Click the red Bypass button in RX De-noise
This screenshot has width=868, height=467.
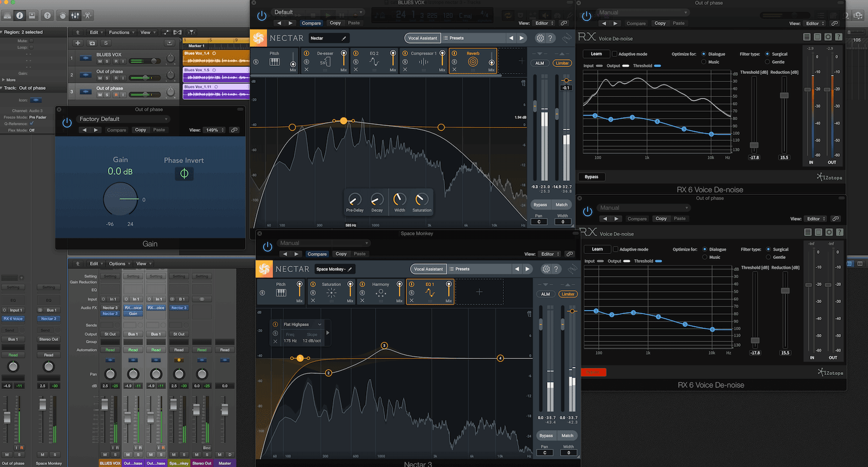[593, 372]
